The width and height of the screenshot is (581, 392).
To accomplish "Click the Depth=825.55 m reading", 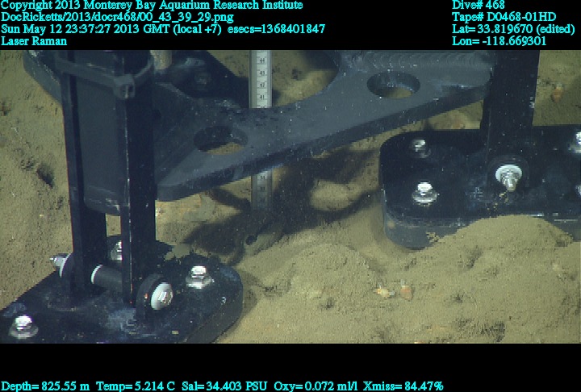I will click(45, 386).
